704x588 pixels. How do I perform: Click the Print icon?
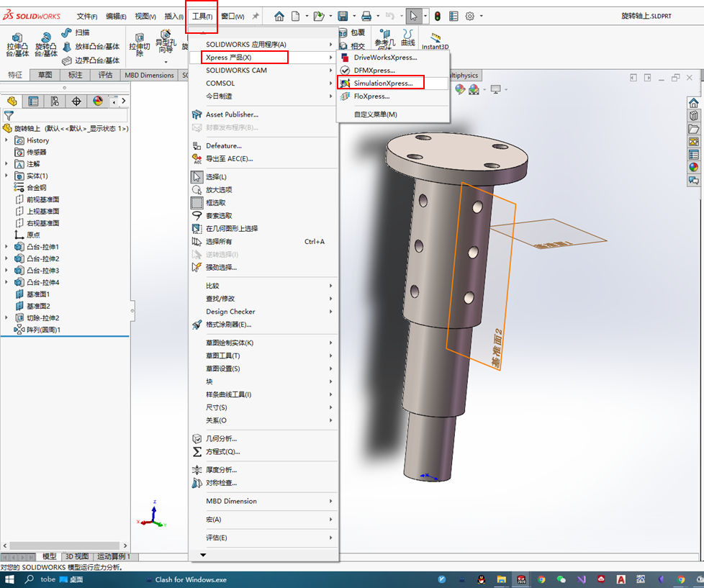pos(366,17)
